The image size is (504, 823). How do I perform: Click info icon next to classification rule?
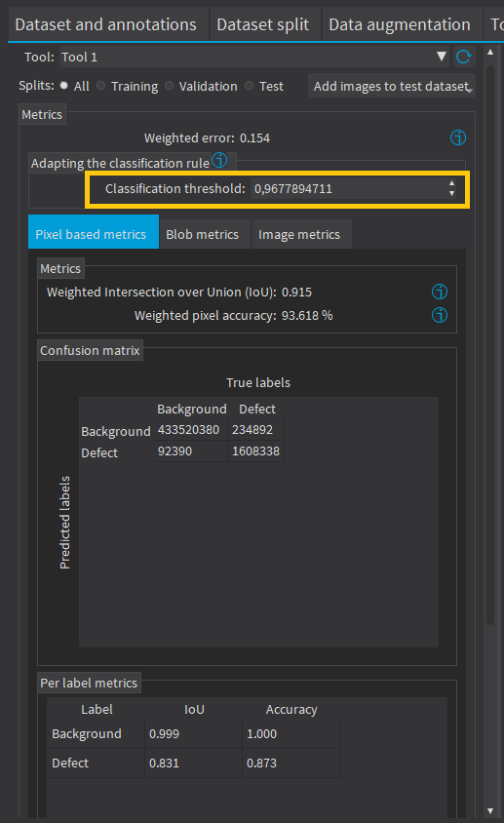pyautogui.click(x=219, y=160)
